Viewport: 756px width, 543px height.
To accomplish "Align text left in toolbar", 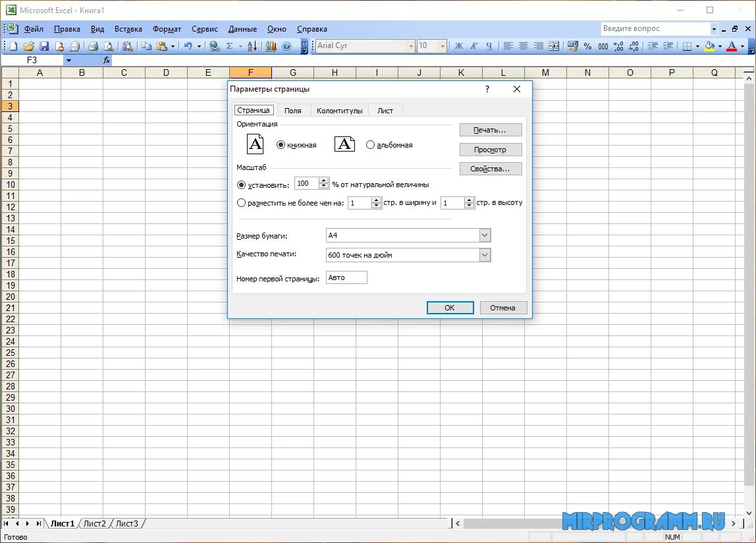I will point(508,46).
